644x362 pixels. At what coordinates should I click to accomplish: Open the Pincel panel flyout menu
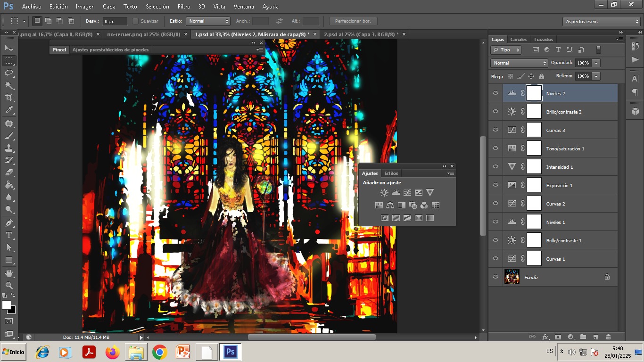(x=260, y=49)
